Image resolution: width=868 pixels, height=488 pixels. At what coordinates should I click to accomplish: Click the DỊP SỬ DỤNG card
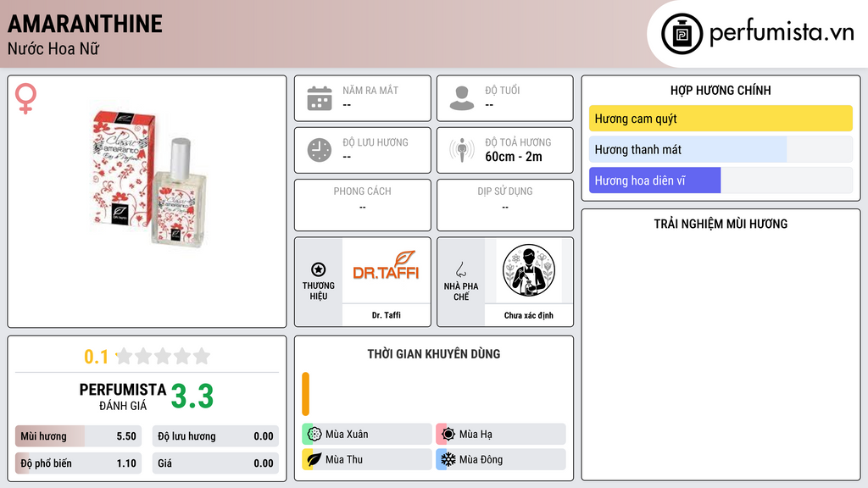tap(505, 205)
